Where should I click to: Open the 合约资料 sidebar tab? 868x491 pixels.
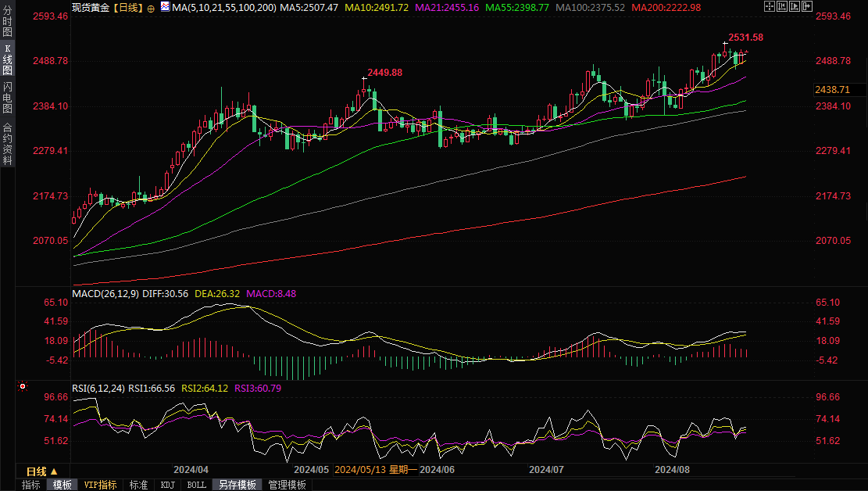point(7,143)
